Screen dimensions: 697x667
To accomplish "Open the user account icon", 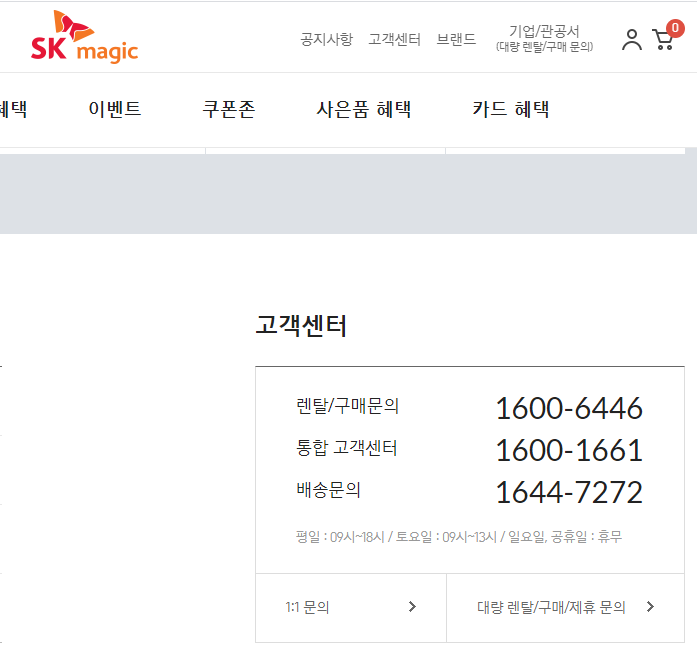I will 632,40.
